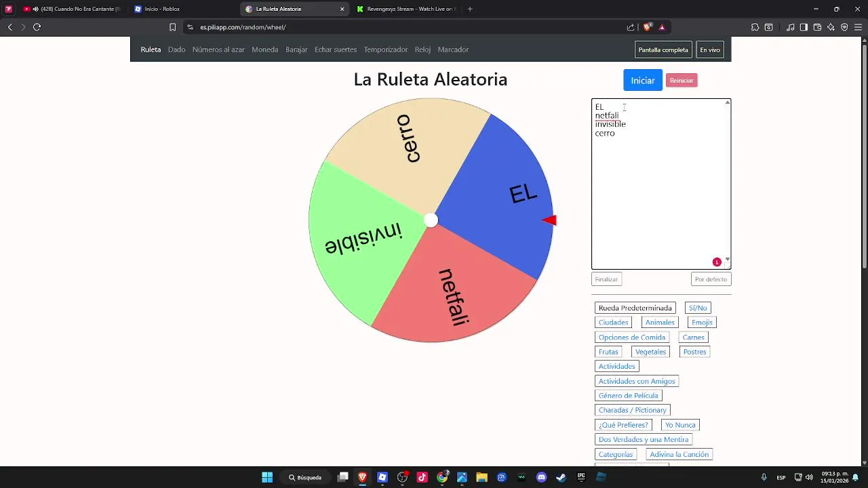Select Opciones de Comida preset
The image size is (868, 488).
[x=632, y=338]
